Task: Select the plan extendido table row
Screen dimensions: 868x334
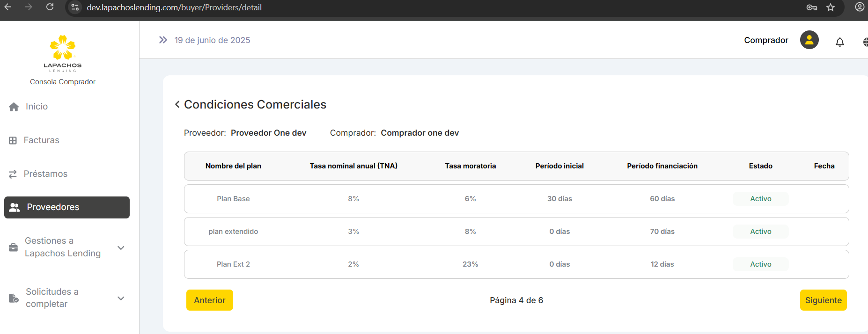Action: tap(516, 232)
